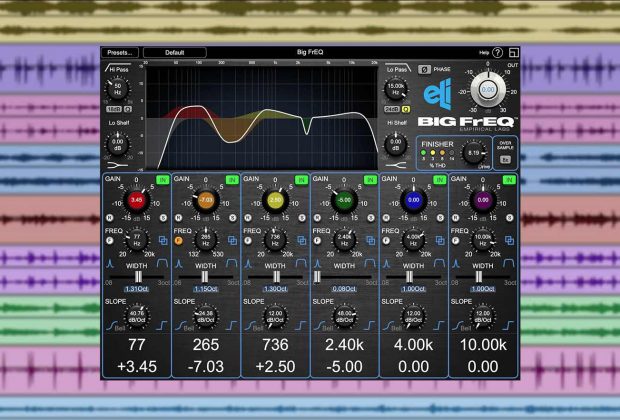Click the Hi Shelf 0.00 dB knob
The width and height of the screenshot is (620, 420).
click(395, 144)
